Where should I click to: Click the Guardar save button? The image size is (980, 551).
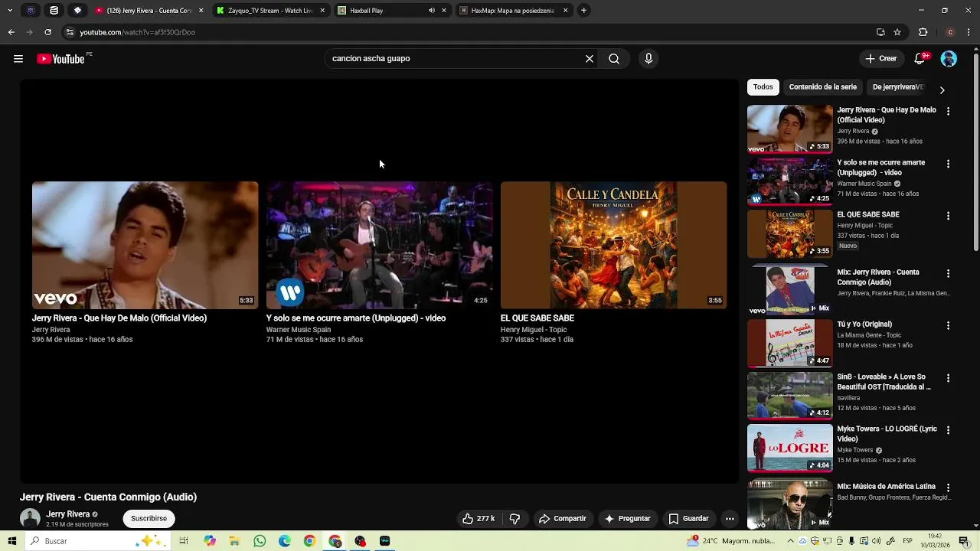(x=688, y=519)
